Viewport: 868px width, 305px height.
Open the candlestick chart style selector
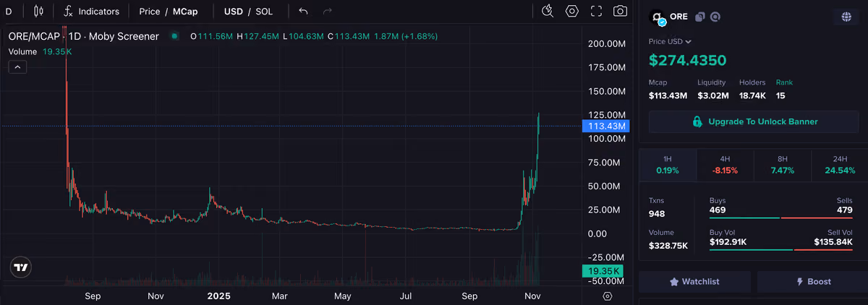(x=38, y=12)
